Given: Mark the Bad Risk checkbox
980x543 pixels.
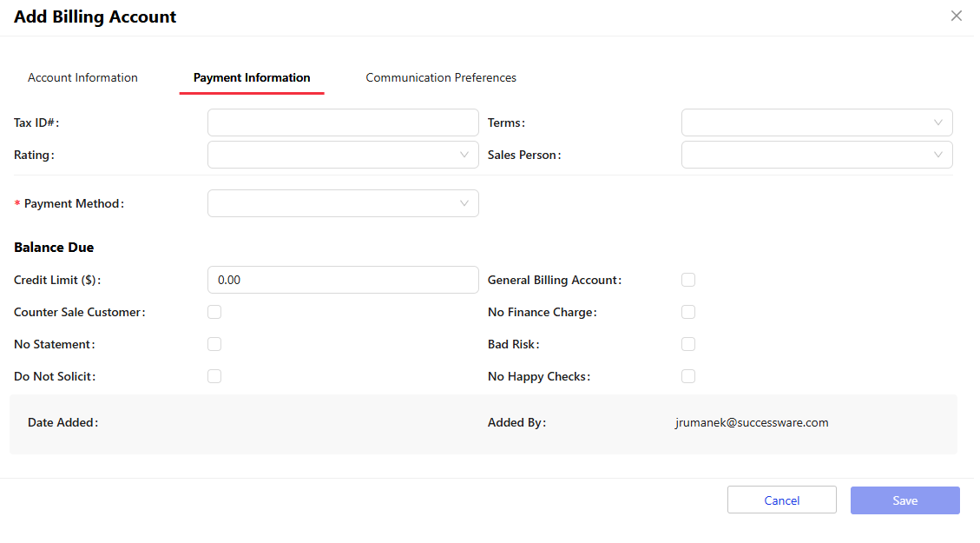Looking at the screenshot, I should tap(688, 344).
